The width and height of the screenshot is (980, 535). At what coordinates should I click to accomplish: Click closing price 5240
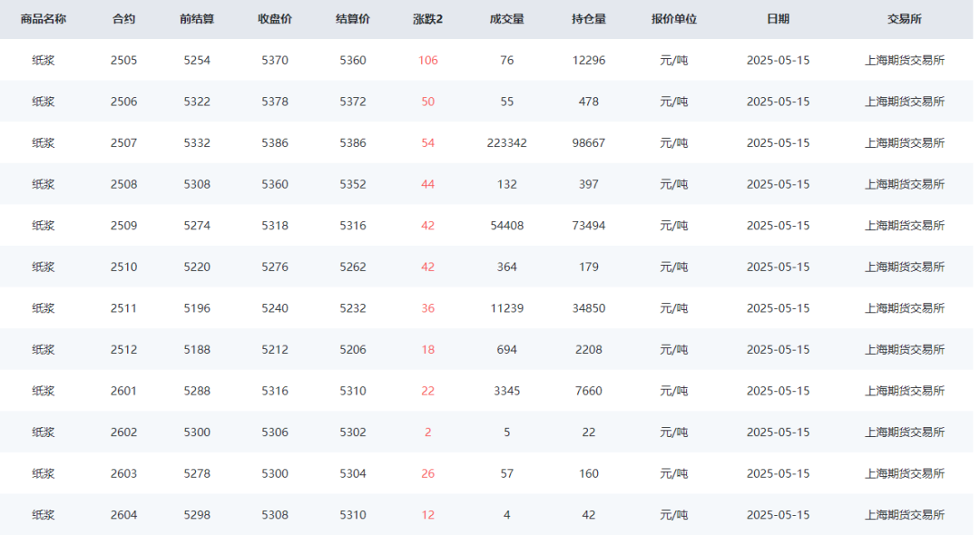(x=275, y=308)
